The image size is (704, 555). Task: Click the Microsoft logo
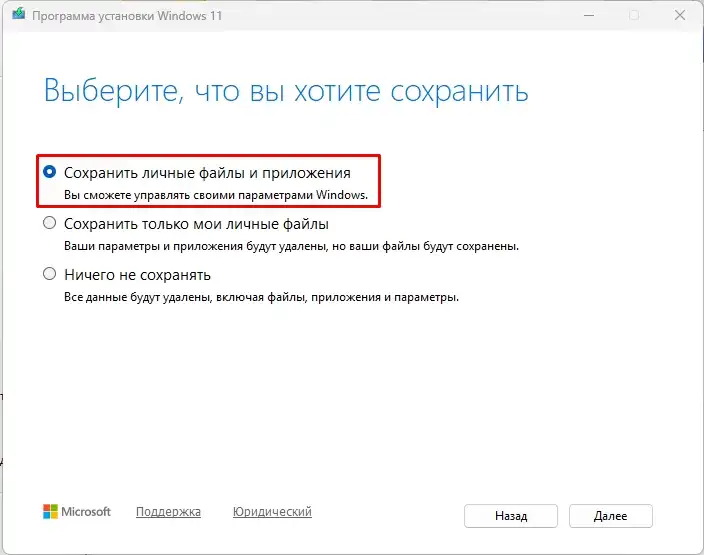(77, 511)
